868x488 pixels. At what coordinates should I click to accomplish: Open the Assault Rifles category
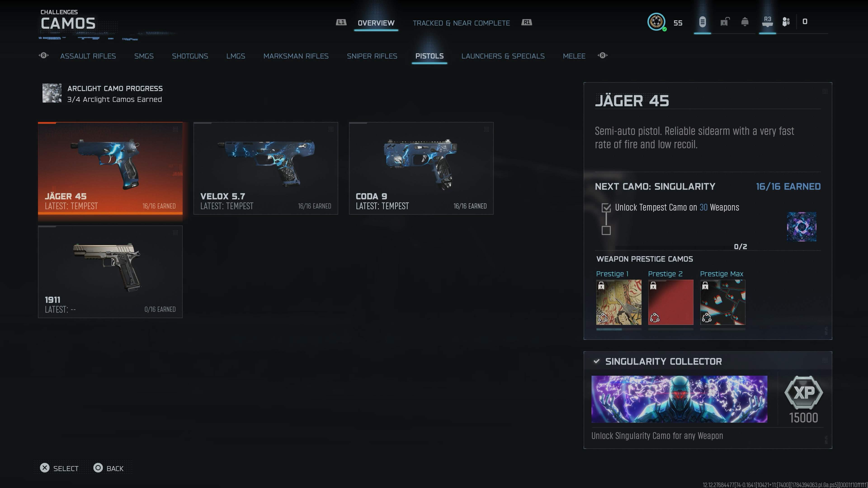pos(88,56)
